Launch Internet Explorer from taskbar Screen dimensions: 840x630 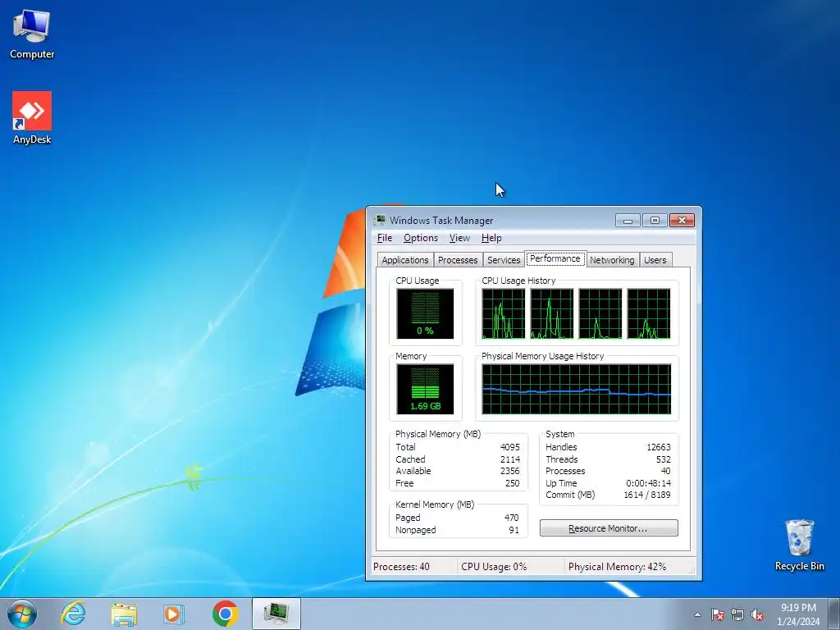73,614
